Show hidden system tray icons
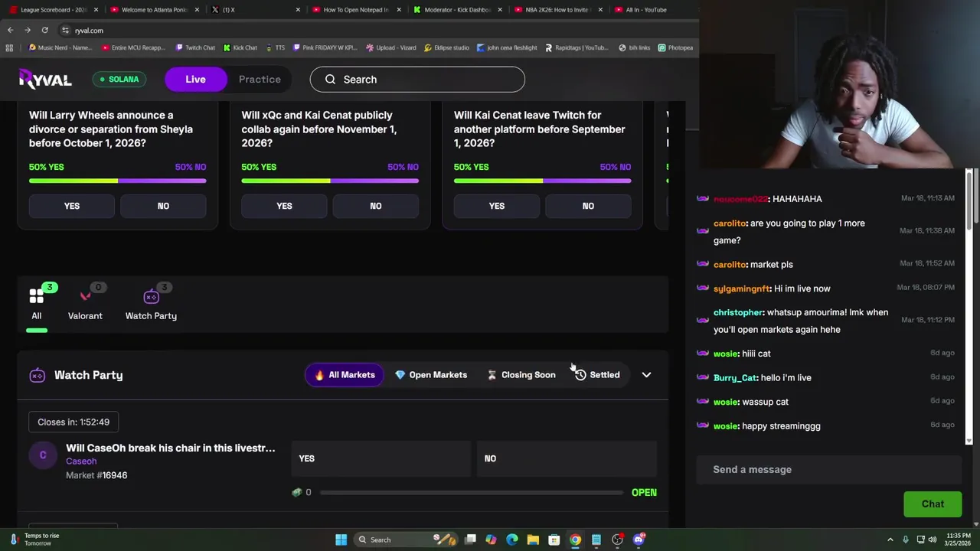 (890, 540)
